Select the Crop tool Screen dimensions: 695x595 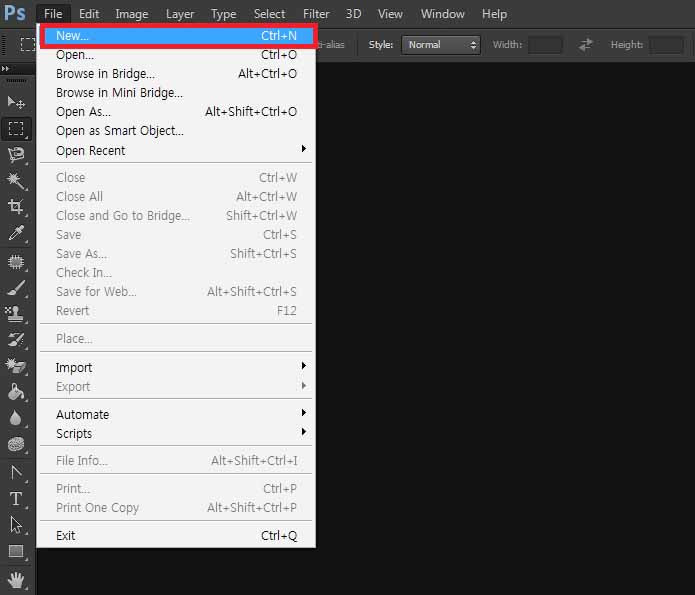tap(16, 207)
